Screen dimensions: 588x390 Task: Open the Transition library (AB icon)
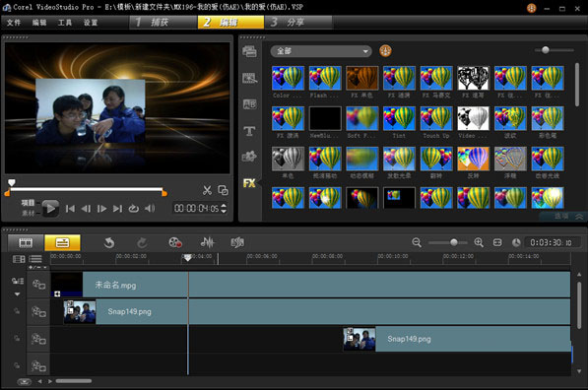click(249, 104)
